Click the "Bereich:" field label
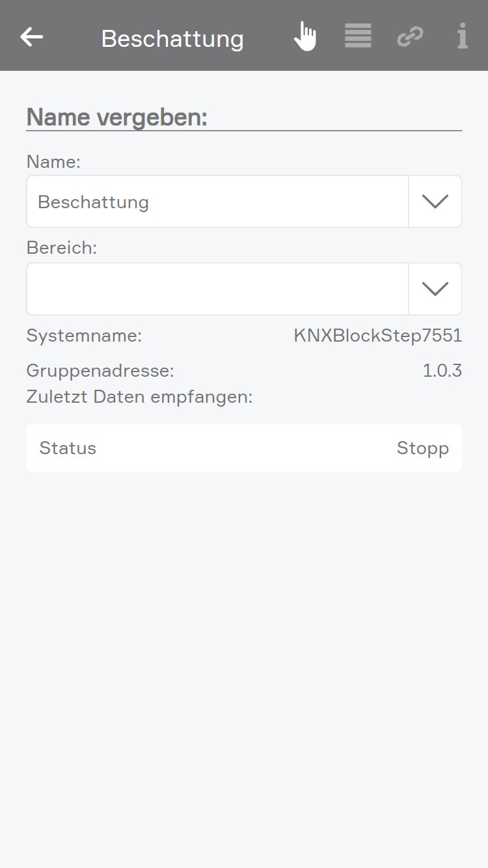 [62, 248]
